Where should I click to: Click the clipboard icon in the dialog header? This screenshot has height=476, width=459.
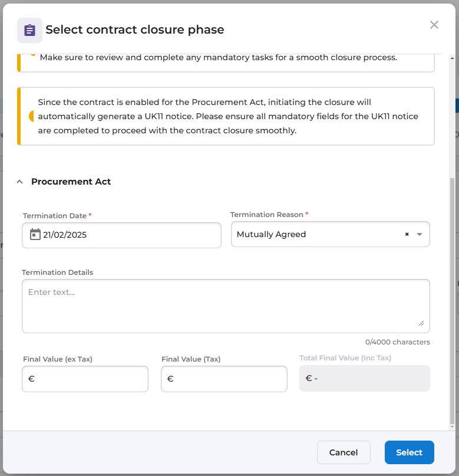point(29,30)
